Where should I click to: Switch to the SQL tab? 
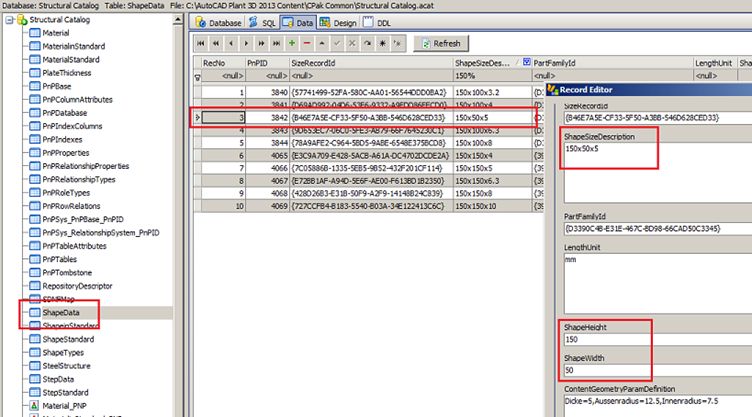[x=262, y=23]
